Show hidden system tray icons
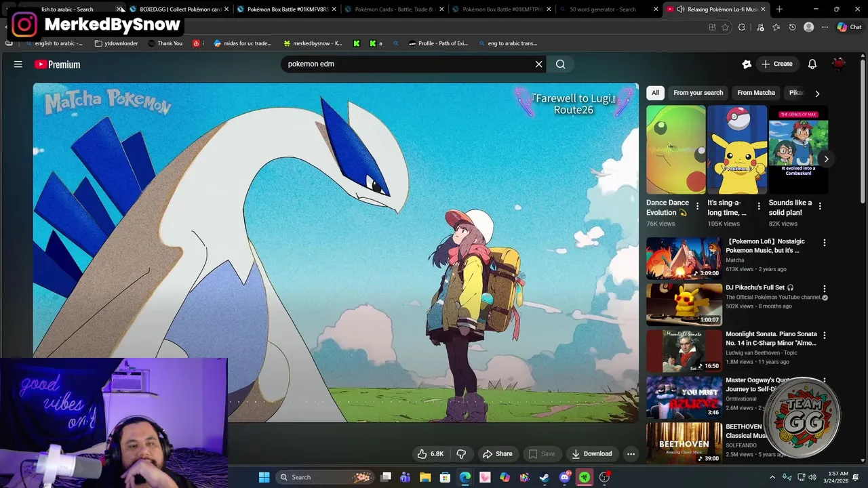 coord(772,477)
